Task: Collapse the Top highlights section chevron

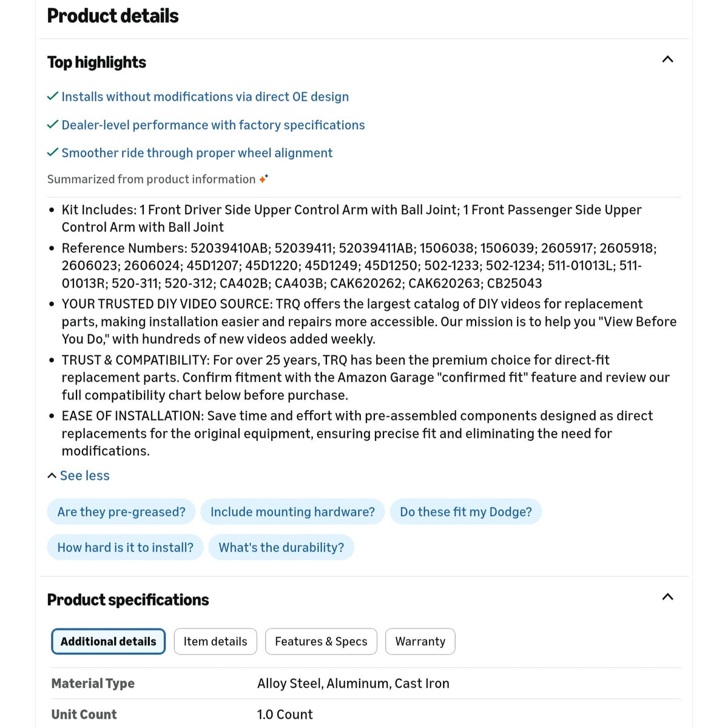Action: (x=667, y=59)
